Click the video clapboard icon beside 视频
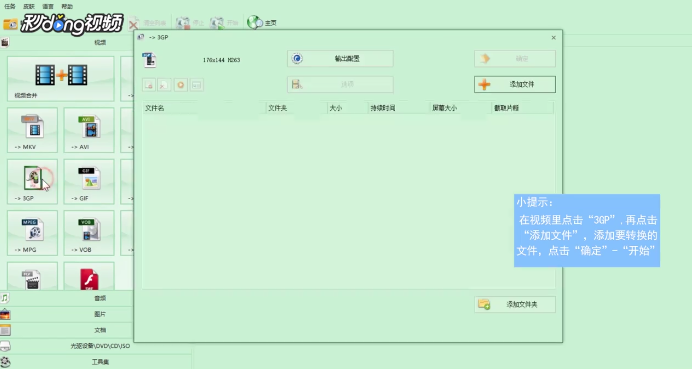 click(x=5, y=42)
